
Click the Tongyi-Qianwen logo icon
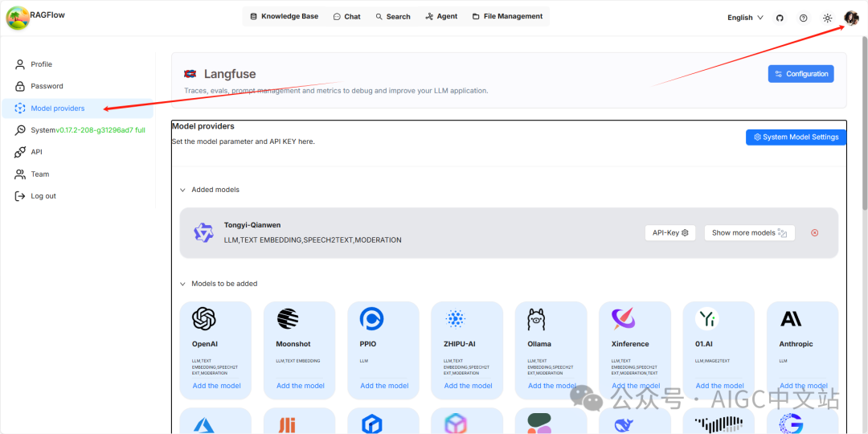203,232
